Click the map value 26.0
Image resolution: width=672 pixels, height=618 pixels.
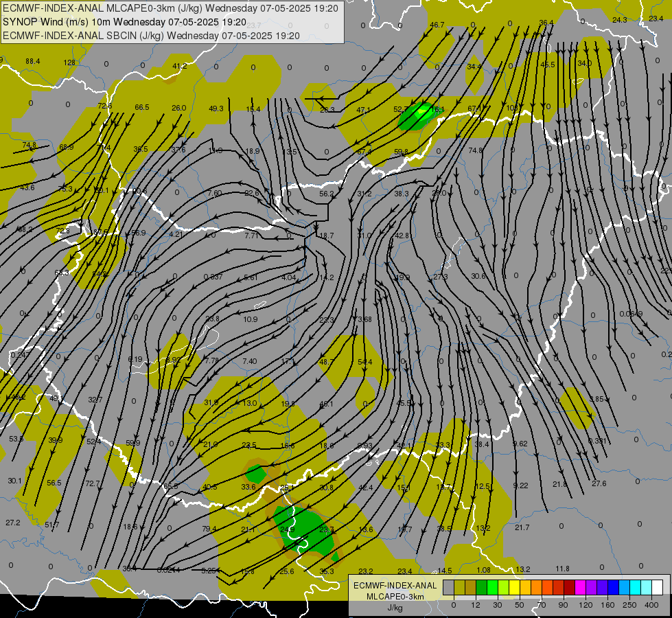tap(178, 108)
